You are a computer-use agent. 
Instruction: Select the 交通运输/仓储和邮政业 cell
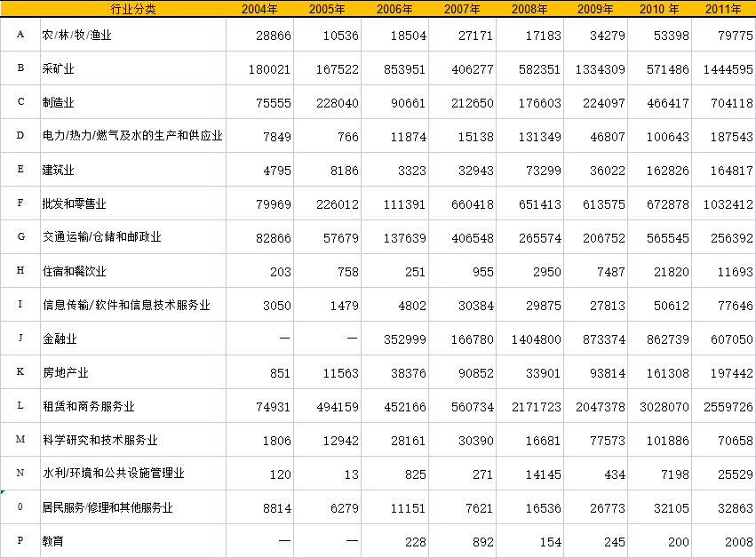tap(133, 237)
